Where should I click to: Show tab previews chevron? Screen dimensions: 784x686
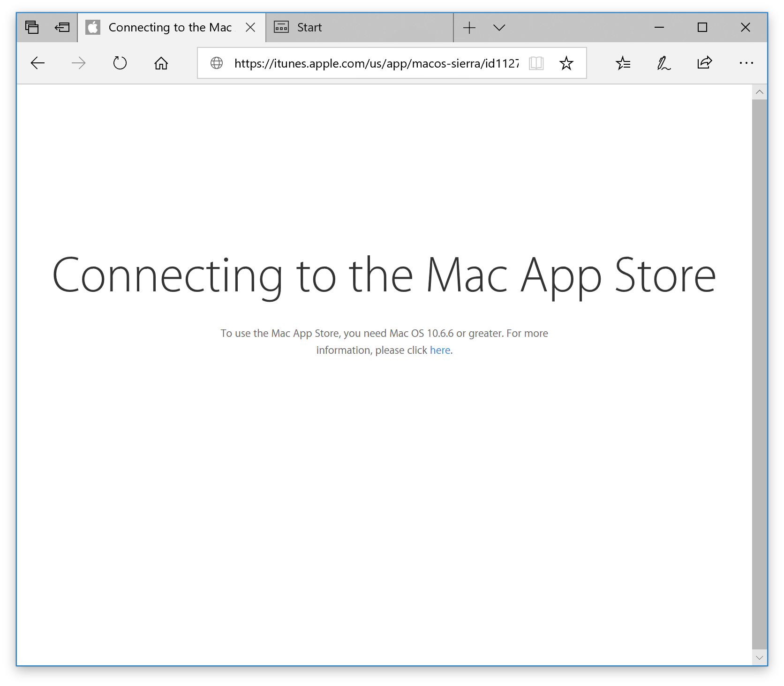click(499, 27)
